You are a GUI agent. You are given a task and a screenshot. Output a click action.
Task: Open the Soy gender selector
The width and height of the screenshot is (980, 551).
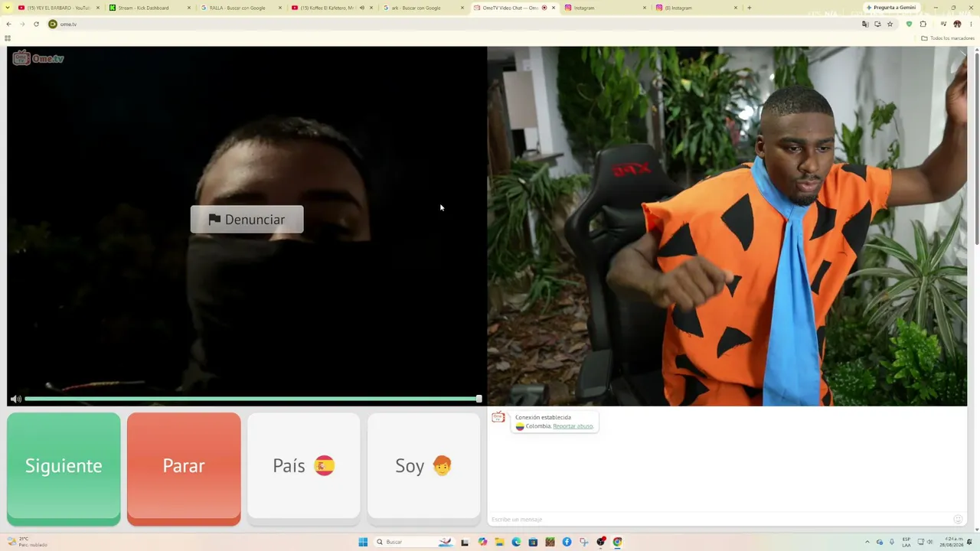[424, 468]
